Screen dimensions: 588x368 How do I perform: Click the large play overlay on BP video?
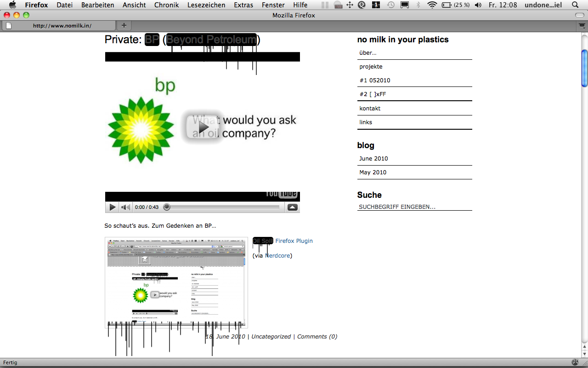(204, 126)
